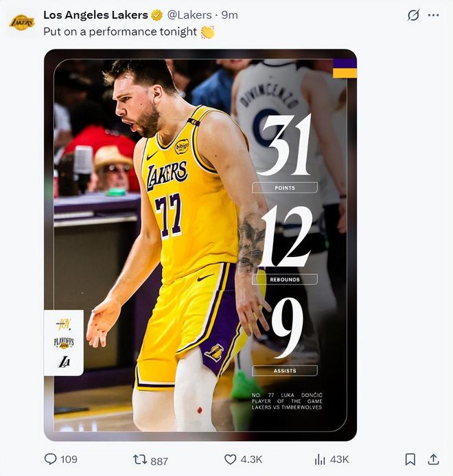Viewport: 453px width, 476px height.
Task: Reply to the Lakers tweet
Action: [51, 459]
